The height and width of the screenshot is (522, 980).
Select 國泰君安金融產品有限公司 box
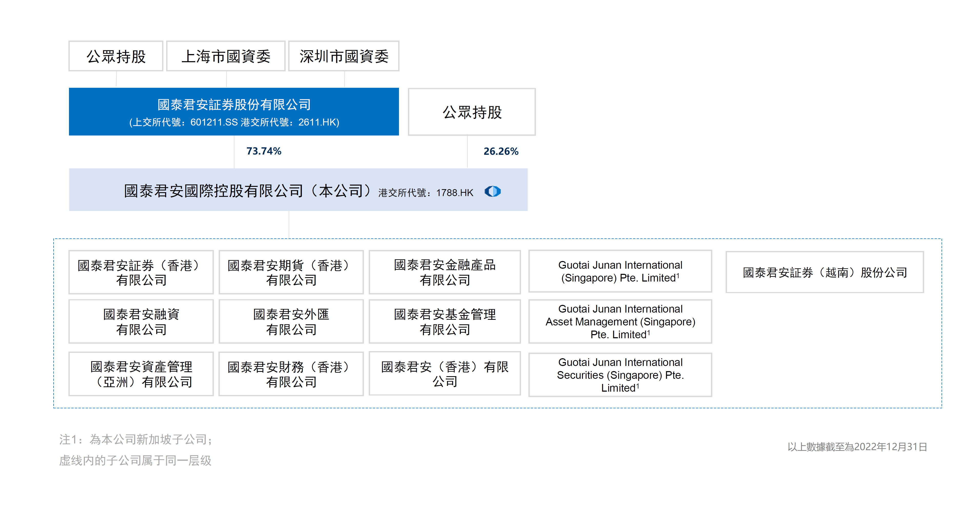445,272
